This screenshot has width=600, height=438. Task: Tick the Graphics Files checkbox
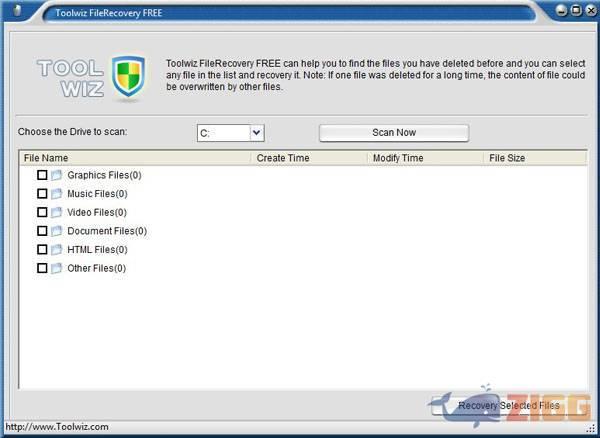point(42,175)
